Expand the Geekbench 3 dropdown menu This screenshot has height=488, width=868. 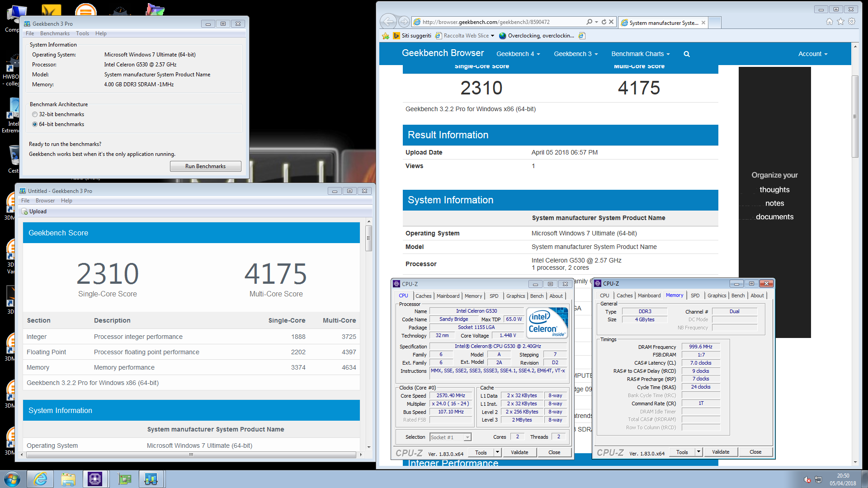[x=576, y=54]
